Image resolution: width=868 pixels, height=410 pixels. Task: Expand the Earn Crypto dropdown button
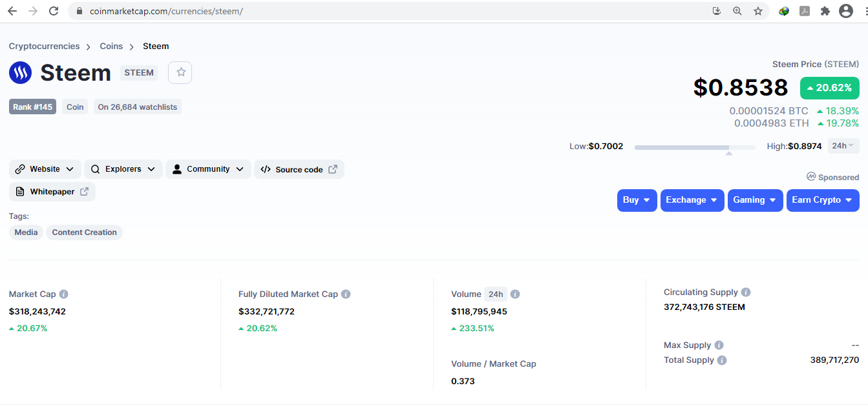pos(823,200)
